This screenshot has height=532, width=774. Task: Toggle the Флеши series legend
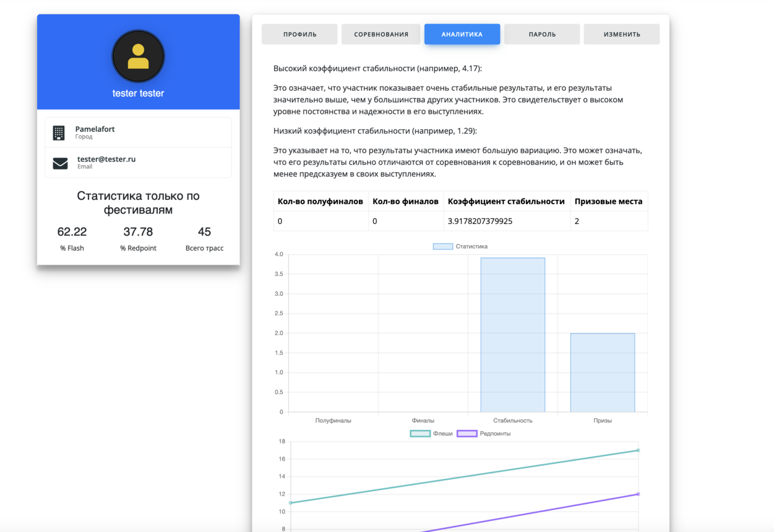click(x=431, y=434)
